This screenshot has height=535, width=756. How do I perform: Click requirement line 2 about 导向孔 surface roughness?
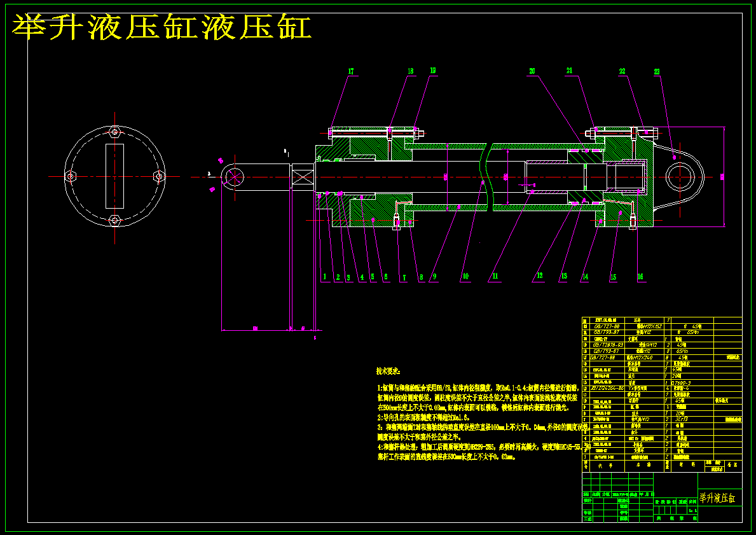pos(424,417)
